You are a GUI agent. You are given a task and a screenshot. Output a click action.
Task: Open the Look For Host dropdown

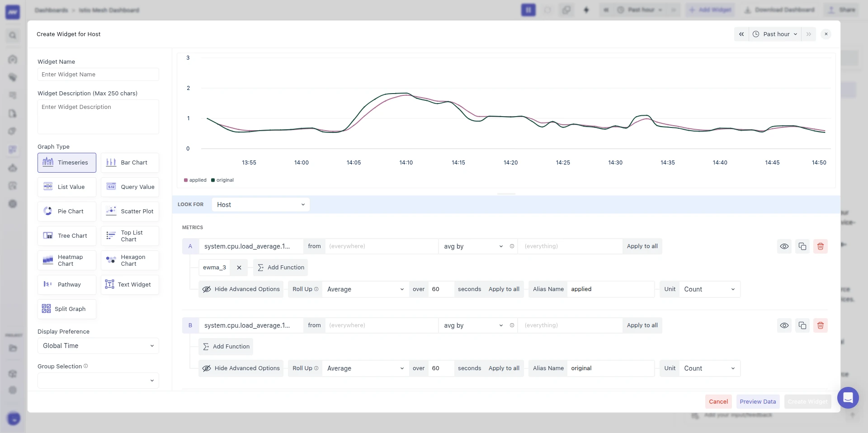click(261, 205)
